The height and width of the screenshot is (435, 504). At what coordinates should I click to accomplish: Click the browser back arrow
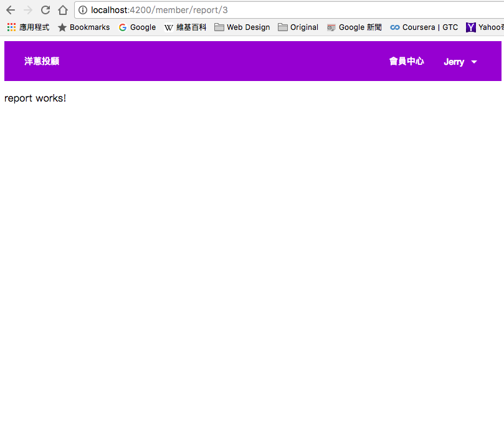[11, 11]
